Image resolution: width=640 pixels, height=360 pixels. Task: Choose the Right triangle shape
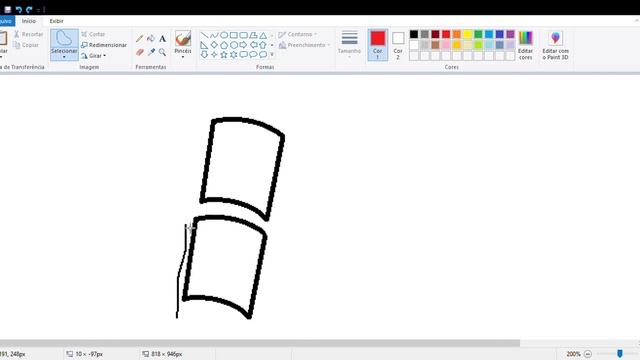pos(204,45)
